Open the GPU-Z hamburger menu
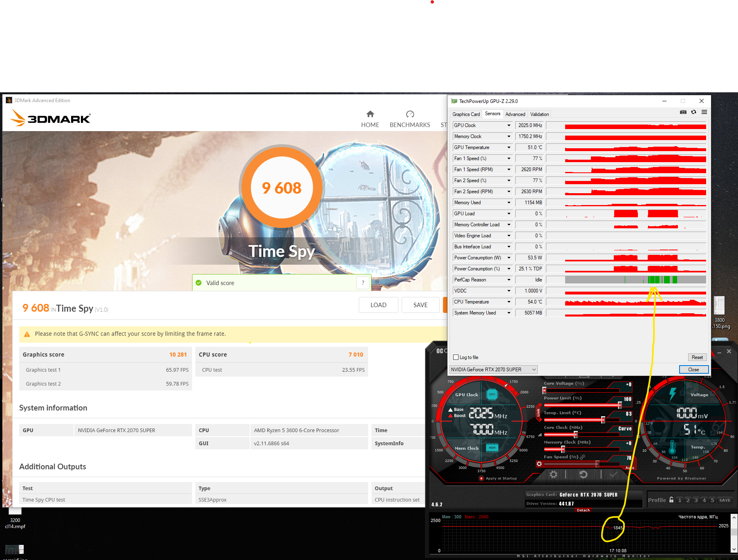This screenshot has height=560, width=738. [x=704, y=112]
